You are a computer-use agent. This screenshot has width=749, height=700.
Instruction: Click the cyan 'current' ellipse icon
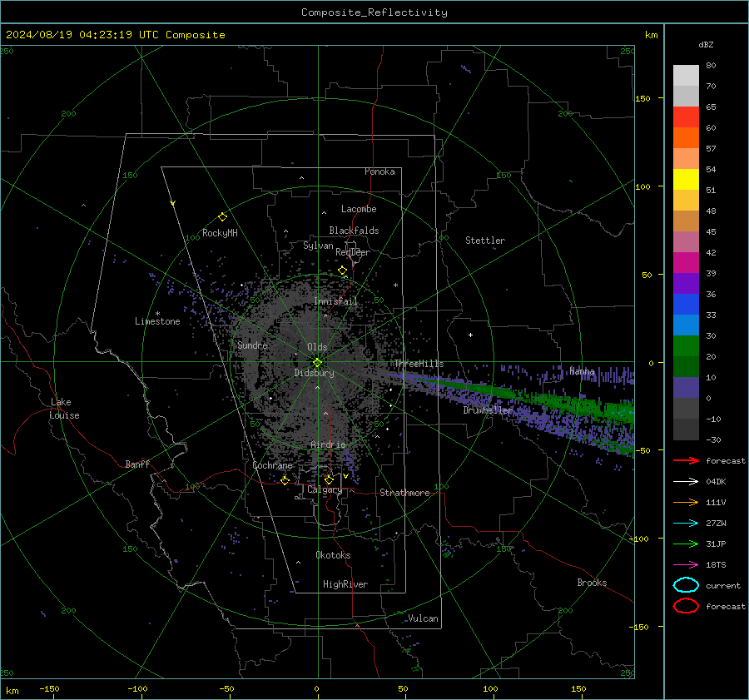pos(686,585)
